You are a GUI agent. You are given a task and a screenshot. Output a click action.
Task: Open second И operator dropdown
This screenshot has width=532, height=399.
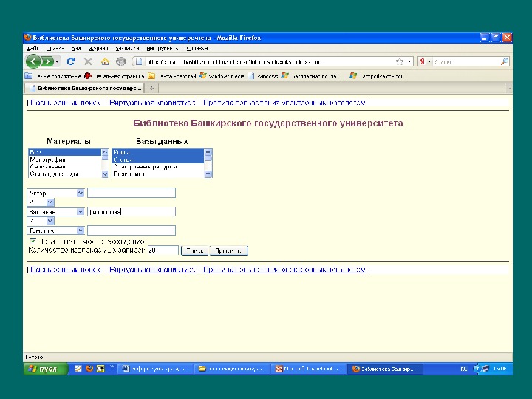[41, 221]
